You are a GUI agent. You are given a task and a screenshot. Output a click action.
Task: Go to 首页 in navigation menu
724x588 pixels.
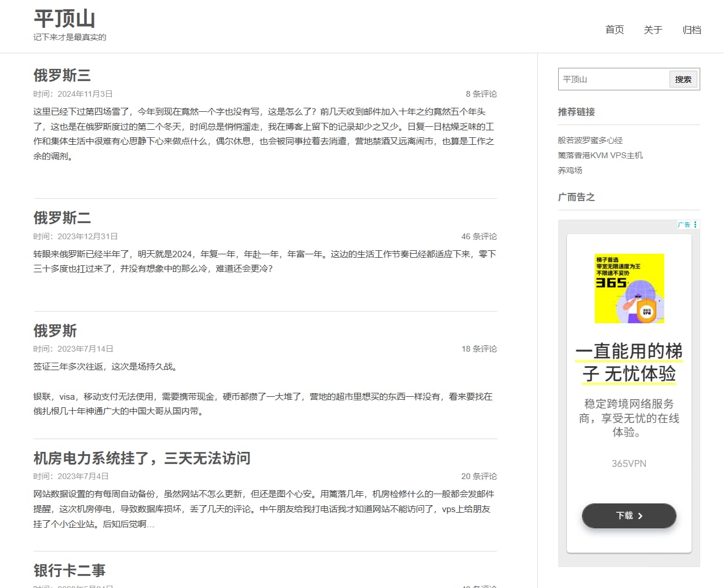pyautogui.click(x=614, y=30)
